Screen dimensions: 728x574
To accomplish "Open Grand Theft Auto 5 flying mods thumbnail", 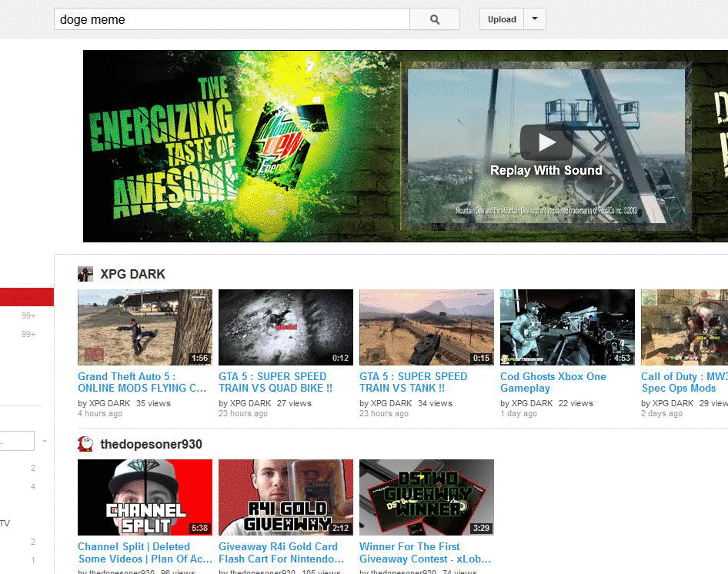I will click(145, 327).
